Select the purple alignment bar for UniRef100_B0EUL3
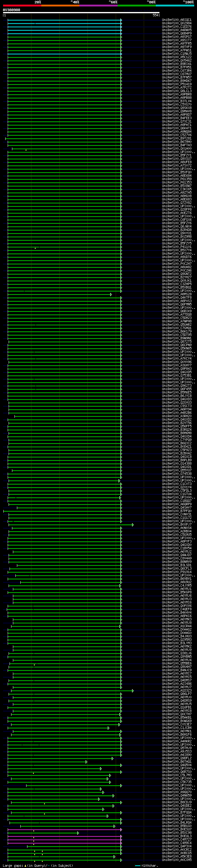 click(x=65, y=836)
